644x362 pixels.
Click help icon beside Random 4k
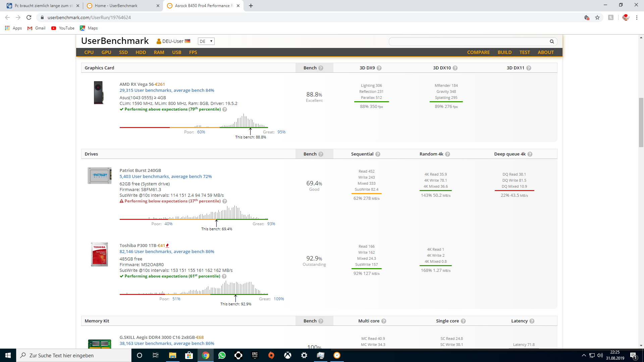point(447,154)
